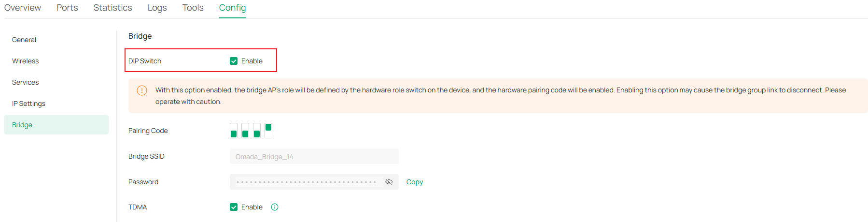Select General in the config sidebar

24,40
